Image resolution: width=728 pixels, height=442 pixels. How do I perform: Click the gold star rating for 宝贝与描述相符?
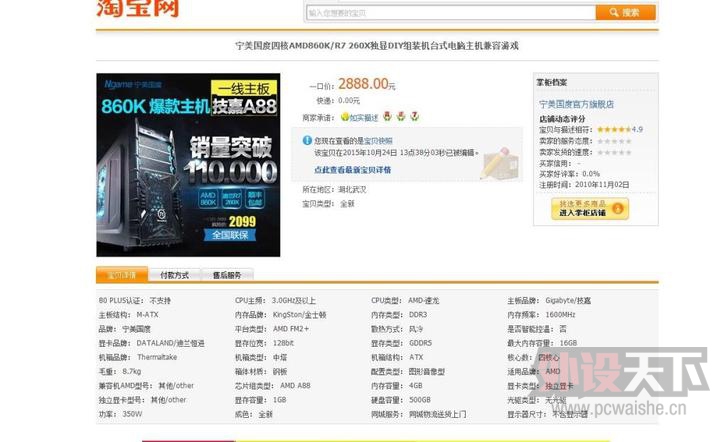click(614, 130)
